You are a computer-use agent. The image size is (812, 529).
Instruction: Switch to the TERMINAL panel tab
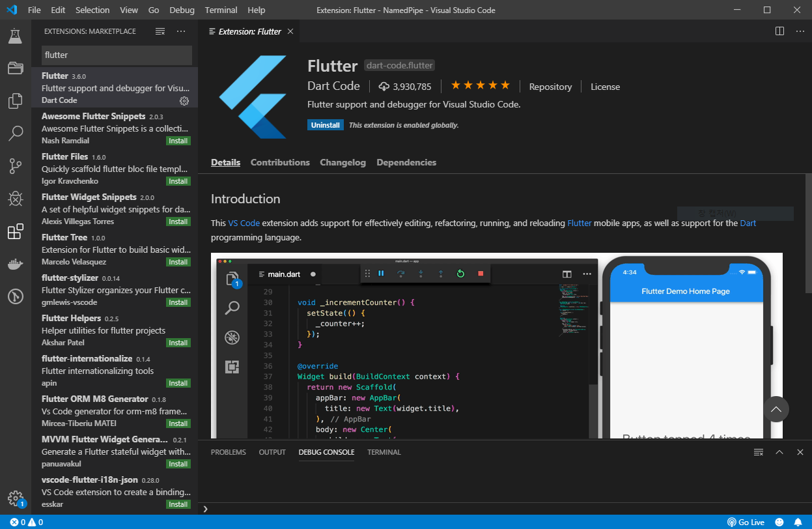[x=384, y=452]
